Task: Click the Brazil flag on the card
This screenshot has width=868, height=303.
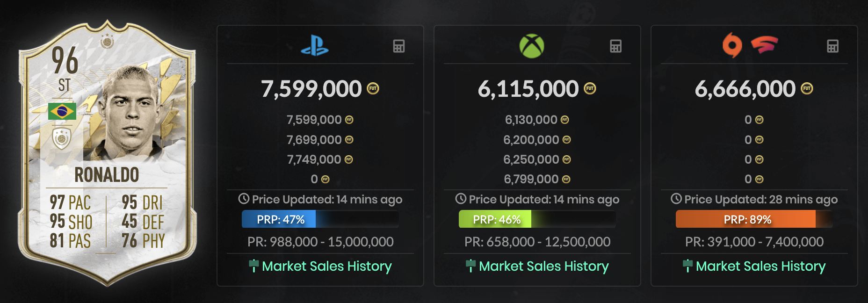Action: coord(62,111)
